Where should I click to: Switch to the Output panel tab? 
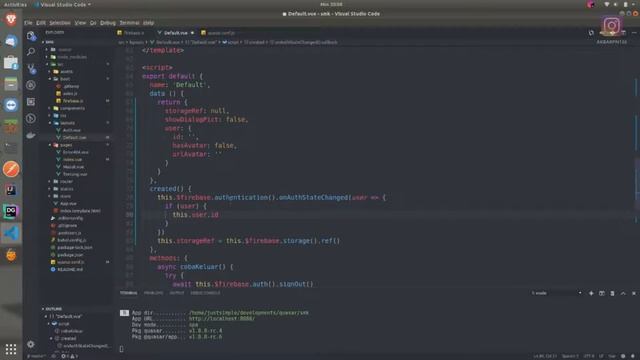[177, 293]
